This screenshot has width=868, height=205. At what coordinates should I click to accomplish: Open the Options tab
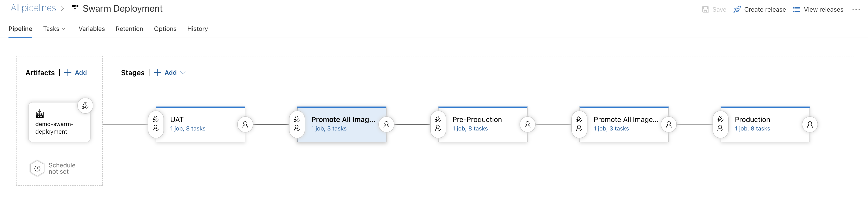pyautogui.click(x=165, y=29)
